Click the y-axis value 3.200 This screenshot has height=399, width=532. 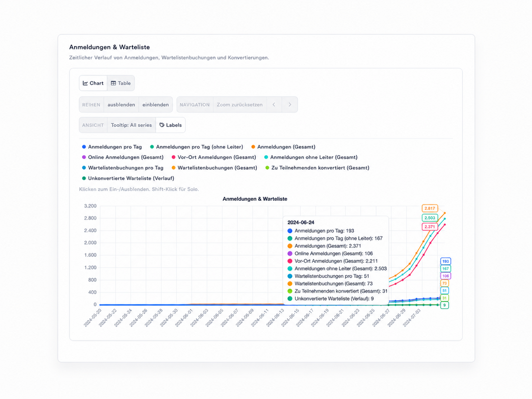pyautogui.click(x=90, y=206)
